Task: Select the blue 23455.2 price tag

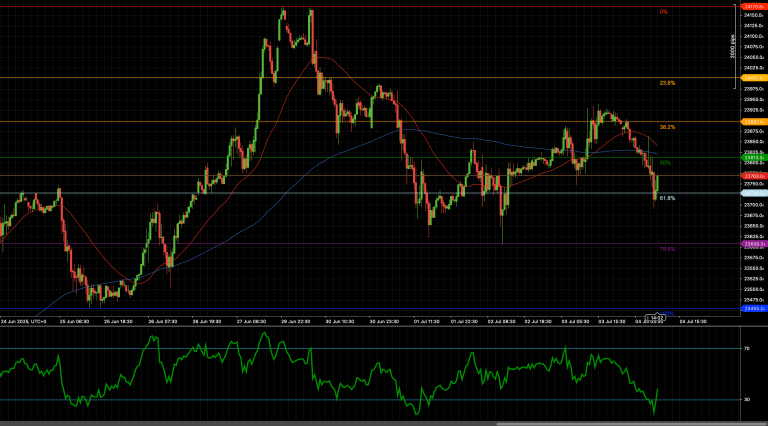Action: (753, 309)
